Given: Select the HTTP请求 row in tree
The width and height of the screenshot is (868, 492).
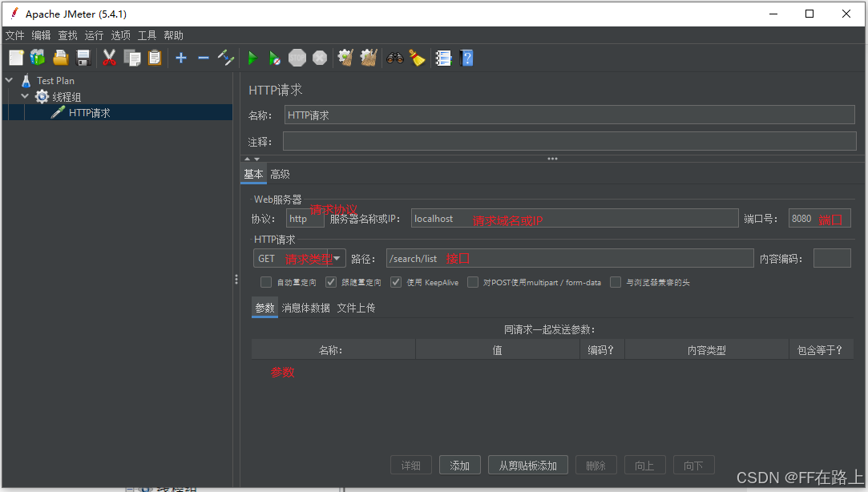Looking at the screenshot, I should (117, 112).
